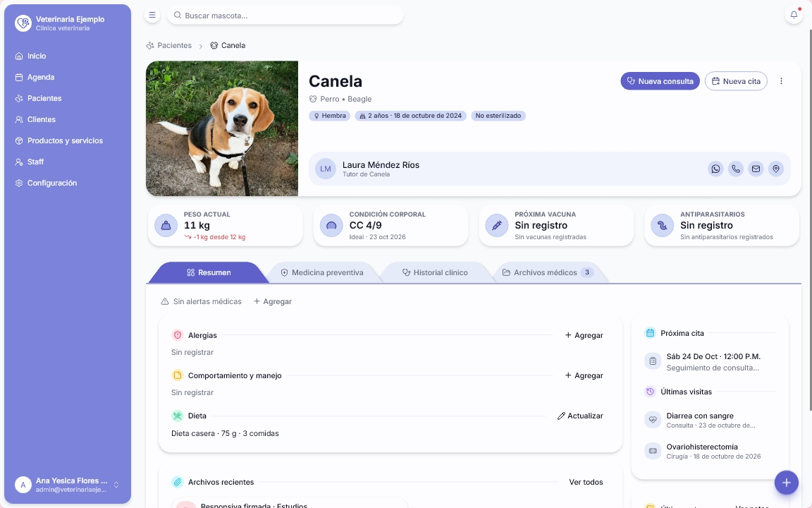Click the Peso actual weight icon
This screenshot has width=812, height=508.
pyautogui.click(x=166, y=226)
